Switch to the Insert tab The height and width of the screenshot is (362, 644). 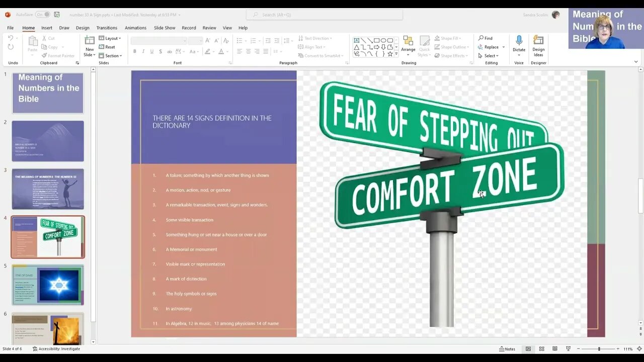coord(47,28)
